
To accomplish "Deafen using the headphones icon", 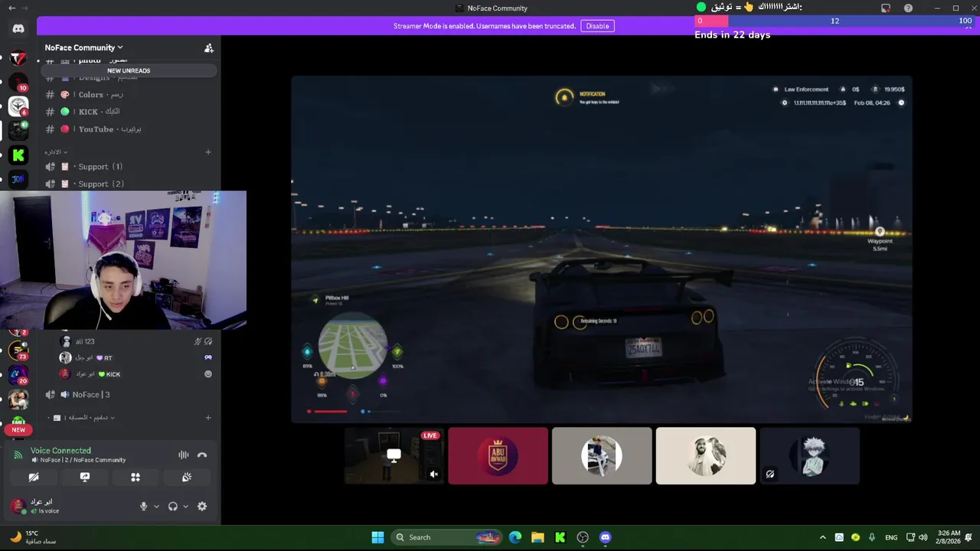I will coord(173,506).
